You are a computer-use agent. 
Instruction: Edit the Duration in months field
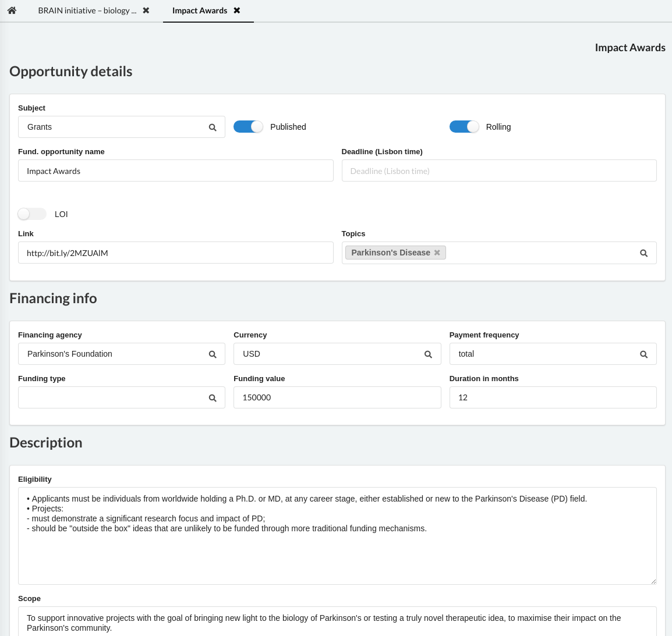click(553, 397)
